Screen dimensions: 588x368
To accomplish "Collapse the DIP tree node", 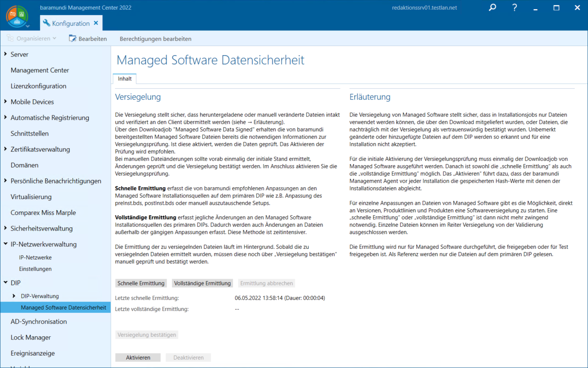I will 6,283.
